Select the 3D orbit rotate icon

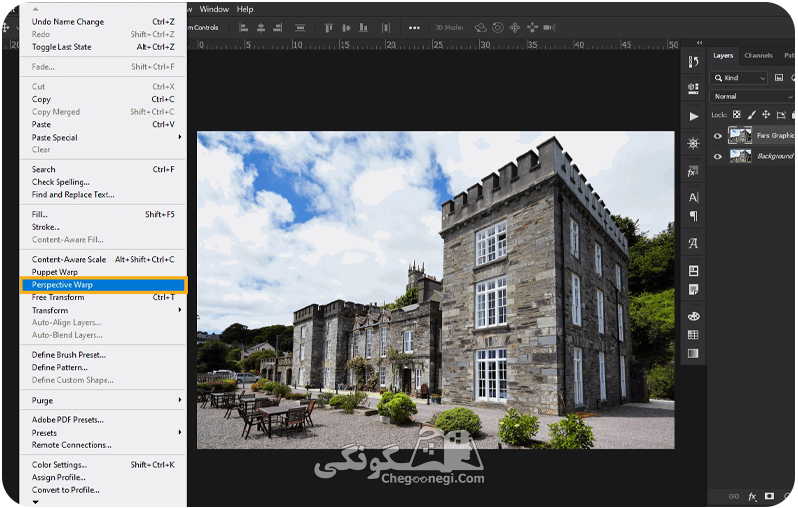(x=480, y=27)
